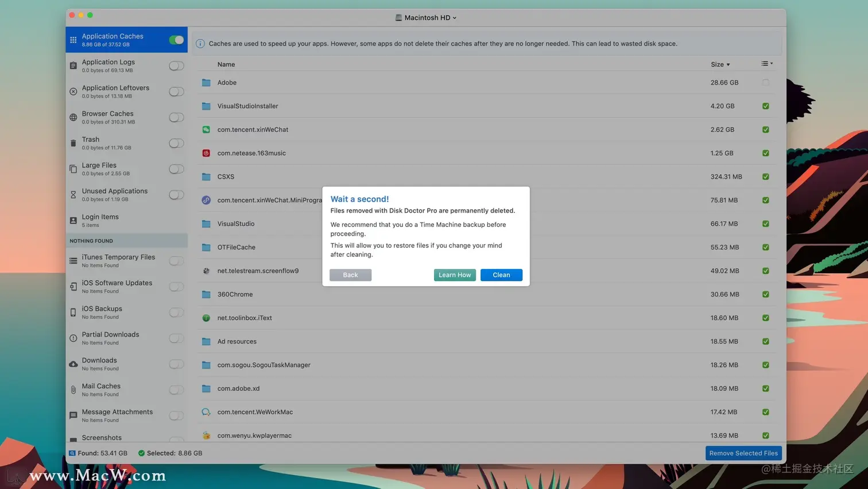Screen dimensions: 868x489
Task: Click the iOS Backups phone icon
Action: pos(73,313)
